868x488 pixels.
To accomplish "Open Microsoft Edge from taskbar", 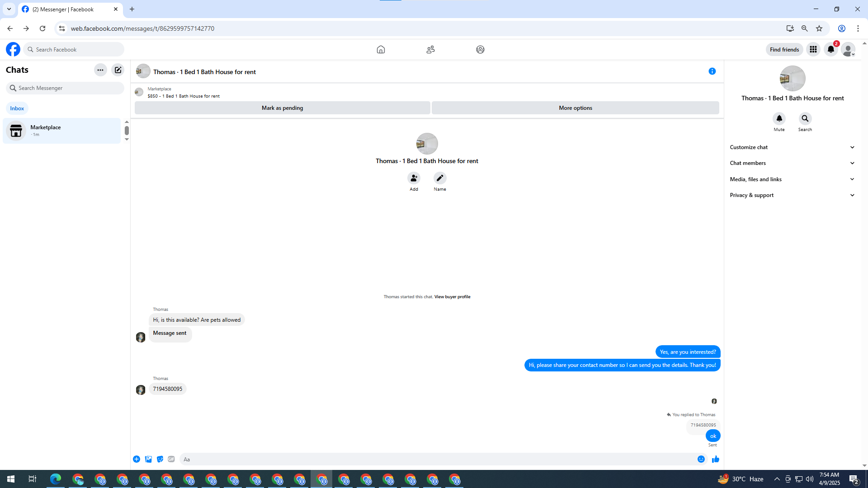I will [x=56, y=479].
